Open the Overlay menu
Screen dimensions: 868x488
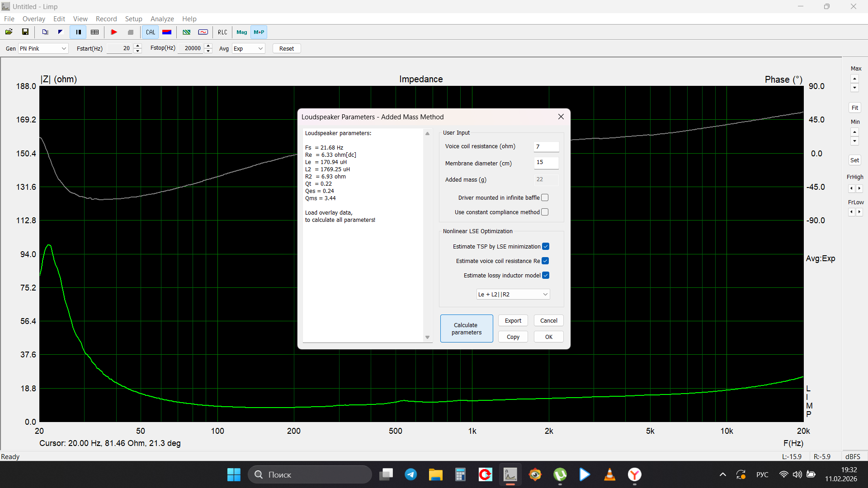[x=34, y=19]
